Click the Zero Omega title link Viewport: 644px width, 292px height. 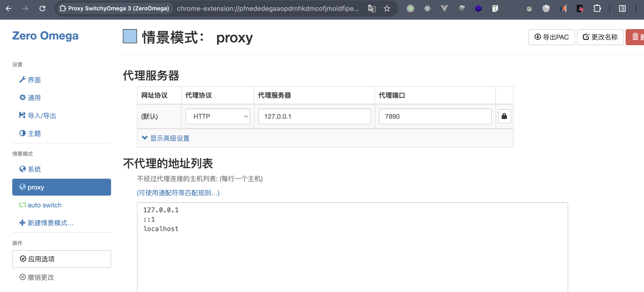point(45,36)
